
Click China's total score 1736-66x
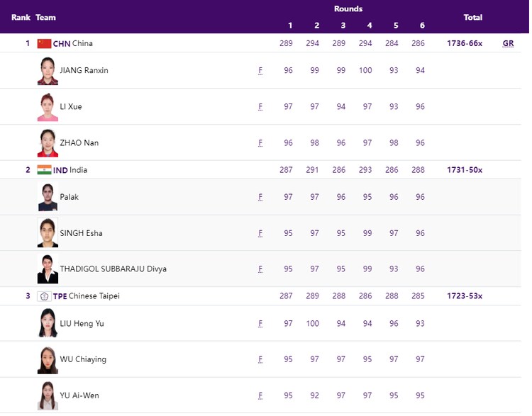(465, 43)
